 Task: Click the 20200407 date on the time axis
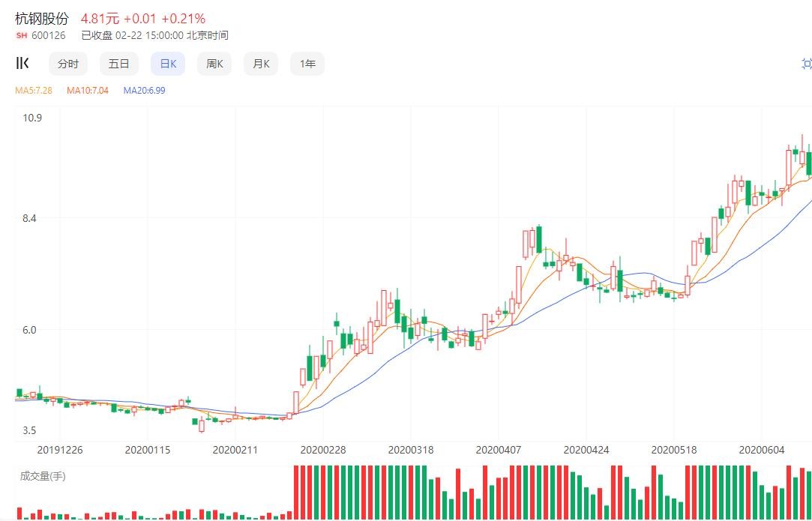(499, 450)
